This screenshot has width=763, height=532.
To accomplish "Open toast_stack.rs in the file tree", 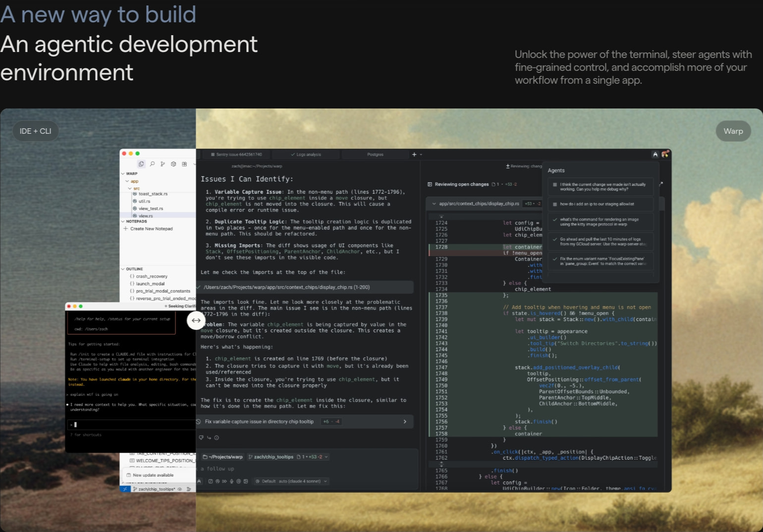I will tap(153, 194).
